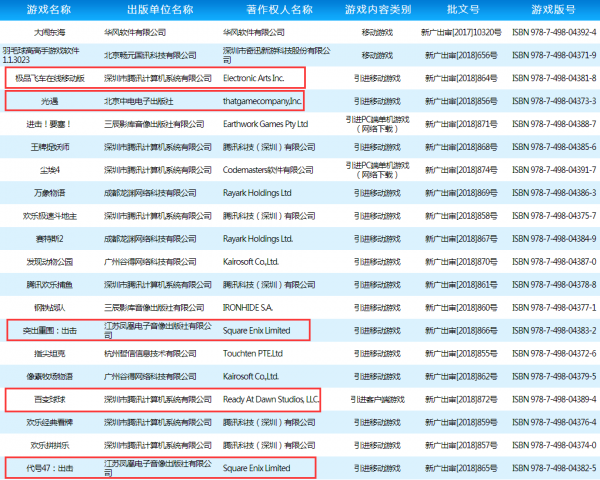Select the Codemasters软件有限公司 cell

pos(268,170)
